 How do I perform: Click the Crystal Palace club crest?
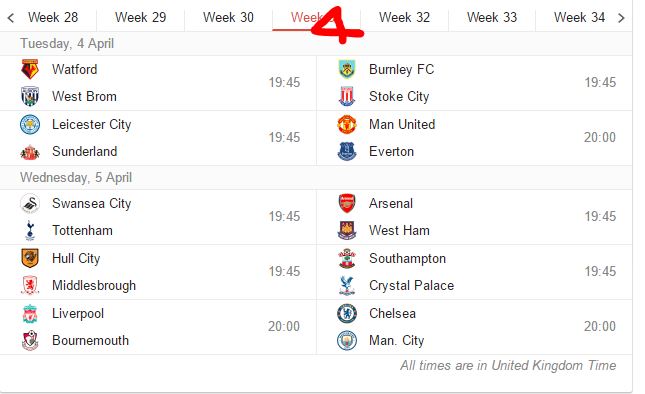tap(347, 285)
